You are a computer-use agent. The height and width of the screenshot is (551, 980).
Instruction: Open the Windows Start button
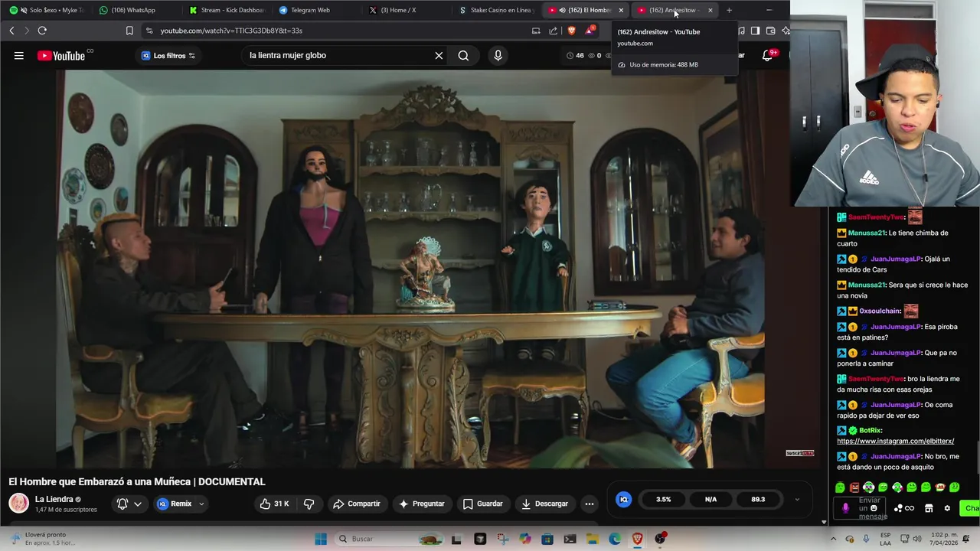pyautogui.click(x=321, y=539)
